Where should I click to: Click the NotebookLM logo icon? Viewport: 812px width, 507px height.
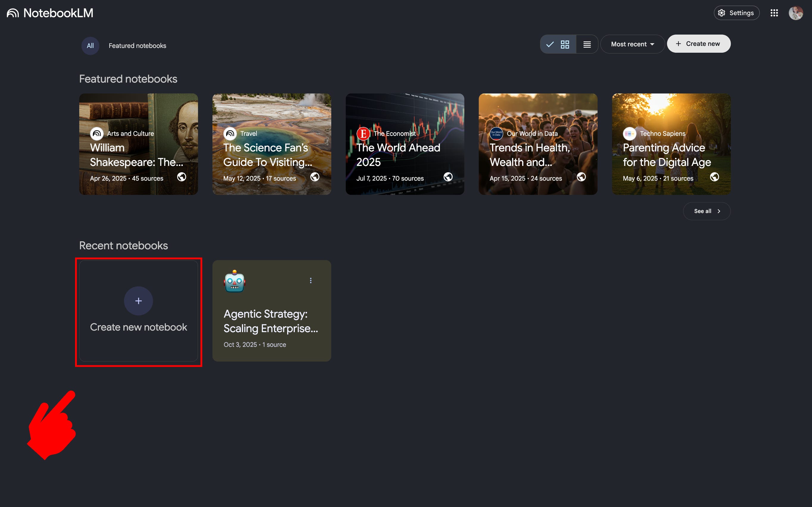coord(13,13)
